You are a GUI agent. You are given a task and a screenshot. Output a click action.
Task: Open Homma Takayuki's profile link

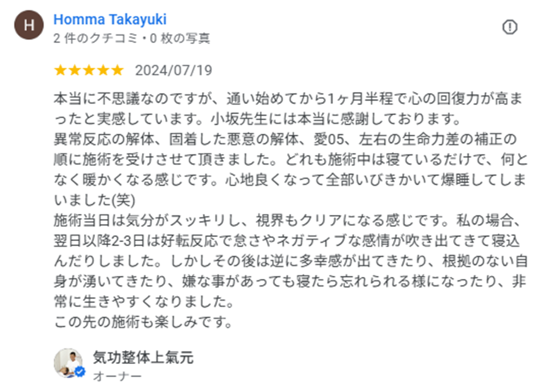point(110,20)
